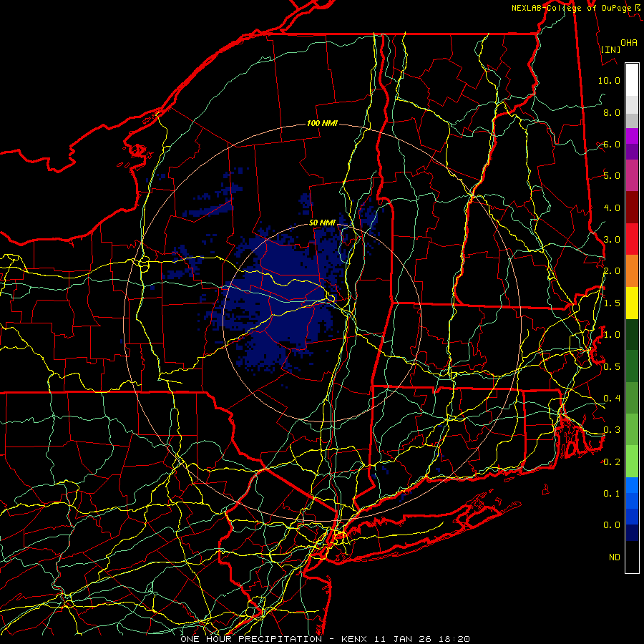The image size is (644, 644).
Task: Select the light green legend swatch
Action: [x=632, y=462]
